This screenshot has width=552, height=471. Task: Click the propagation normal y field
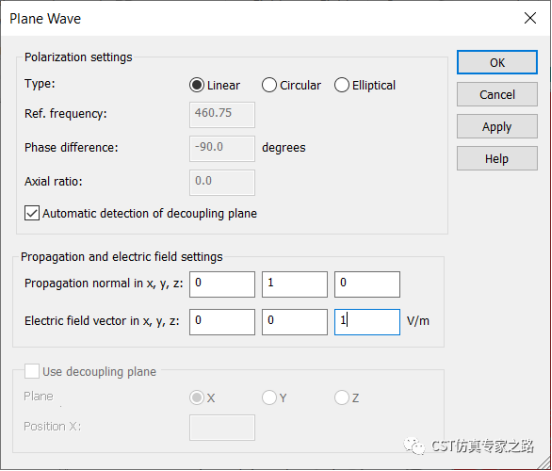pos(295,284)
